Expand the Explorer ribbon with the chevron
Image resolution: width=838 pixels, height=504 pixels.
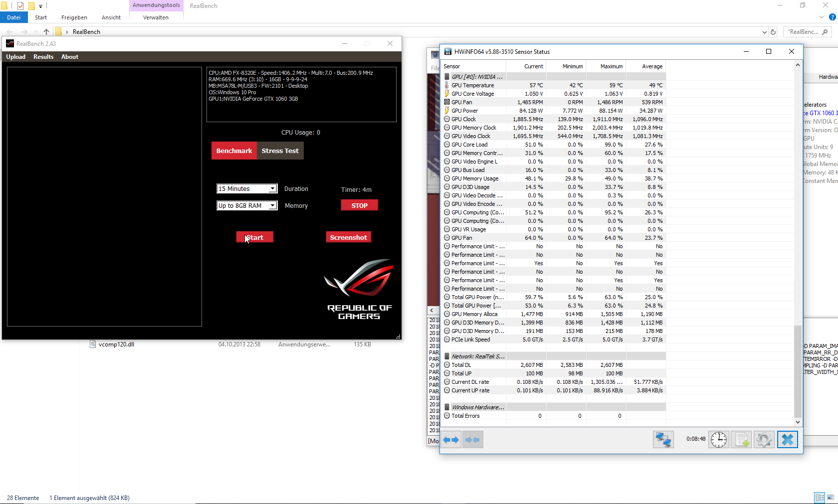[822, 17]
